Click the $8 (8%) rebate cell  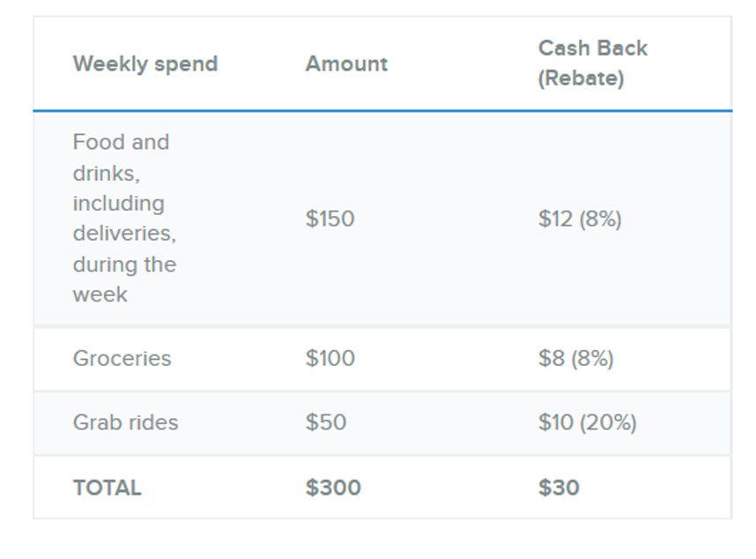(575, 359)
